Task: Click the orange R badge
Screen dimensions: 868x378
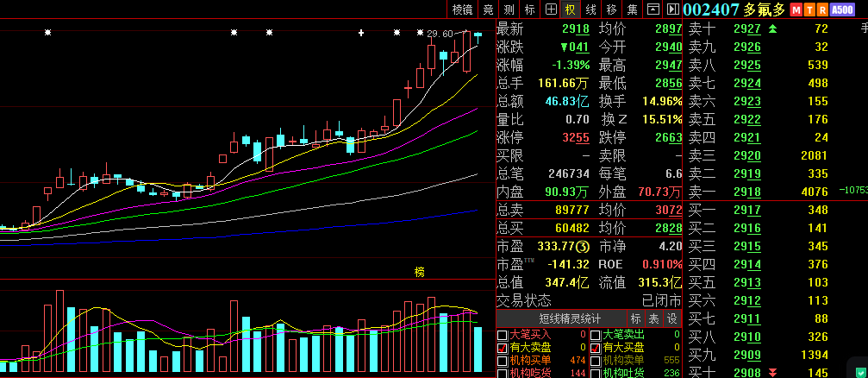Action: click(822, 9)
